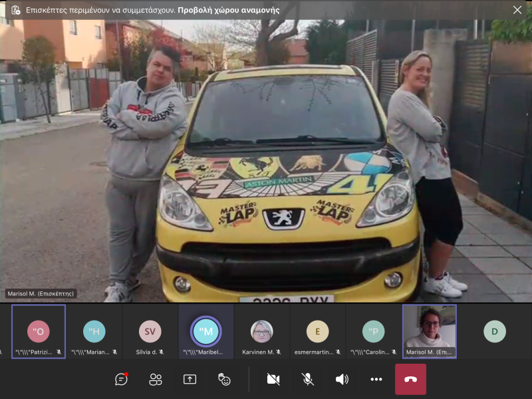Click the share content icon
The width and height of the screenshot is (532, 399).
tap(190, 379)
